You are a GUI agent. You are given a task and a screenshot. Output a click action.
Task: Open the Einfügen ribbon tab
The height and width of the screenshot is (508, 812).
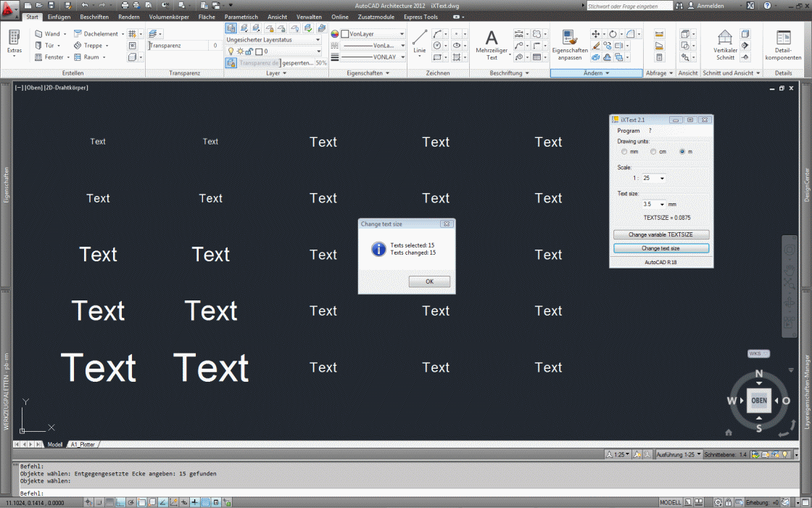click(59, 17)
